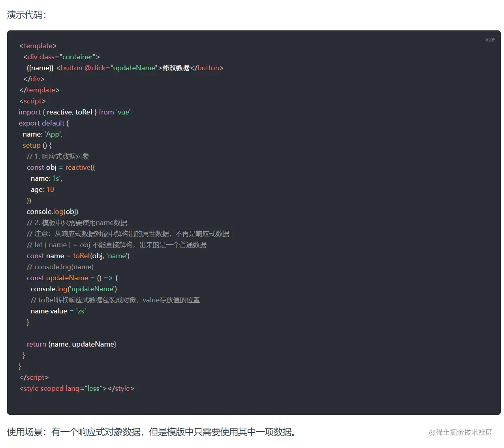The width and height of the screenshot is (504, 448).
Task: Click the 'console.log(obj)' line
Action: [x=53, y=212]
